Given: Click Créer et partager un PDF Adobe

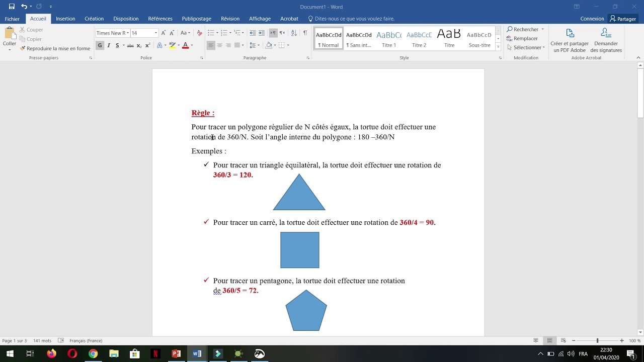Looking at the screenshot, I should tap(570, 40).
